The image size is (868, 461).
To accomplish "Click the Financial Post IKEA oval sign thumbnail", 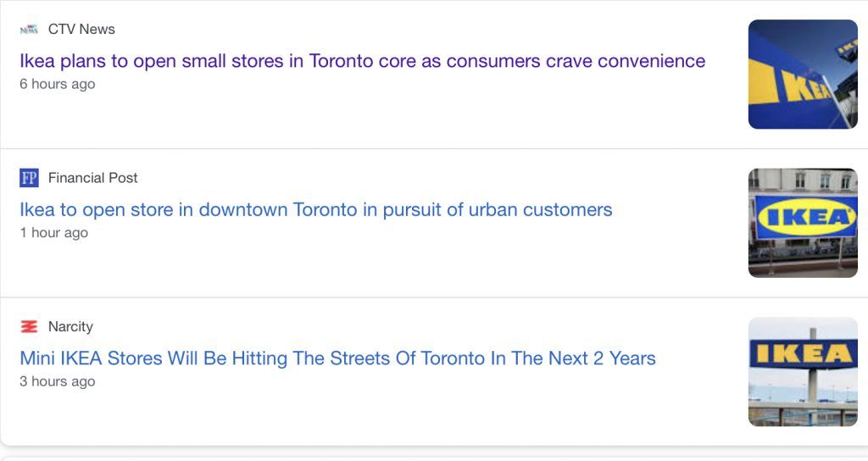I will pos(803,223).
